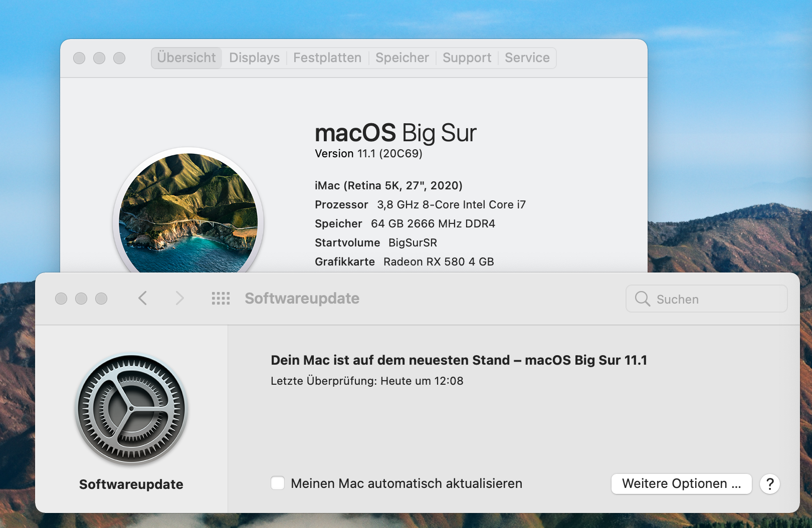Open the Service tab

pyautogui.click(x=527, y=58)
